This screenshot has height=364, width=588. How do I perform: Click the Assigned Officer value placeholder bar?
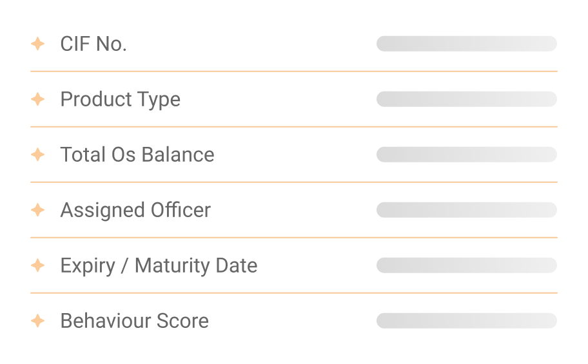pos(466,210)
